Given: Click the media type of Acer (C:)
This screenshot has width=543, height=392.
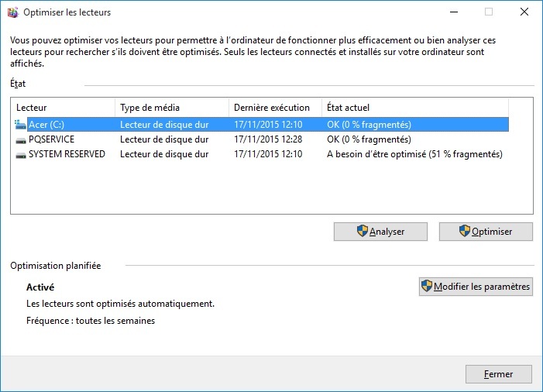Looking at the screenshot, I should [164, 125].
